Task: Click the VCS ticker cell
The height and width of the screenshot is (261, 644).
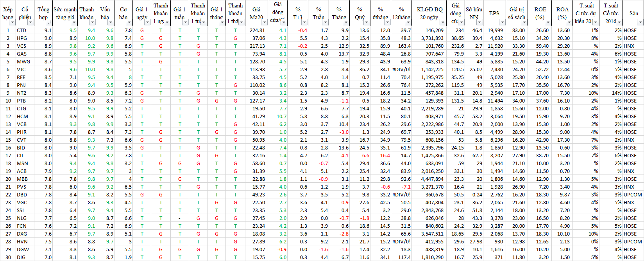Action: click(25, 46)
